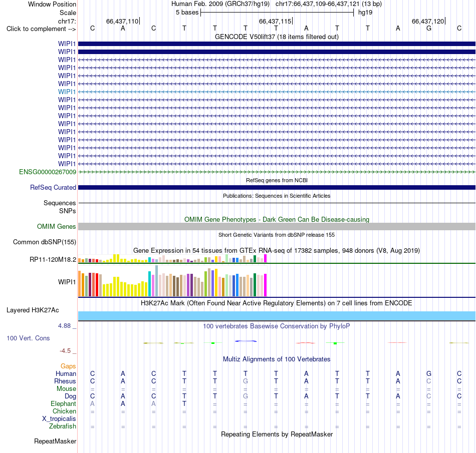Click the 66,437,120 position label

pos(428,21)
